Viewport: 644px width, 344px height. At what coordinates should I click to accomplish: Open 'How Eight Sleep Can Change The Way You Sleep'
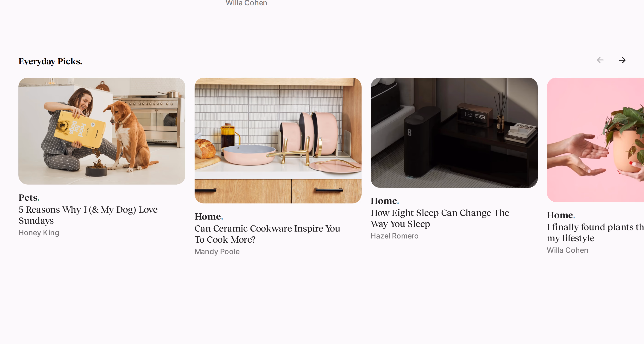point(440,218)
